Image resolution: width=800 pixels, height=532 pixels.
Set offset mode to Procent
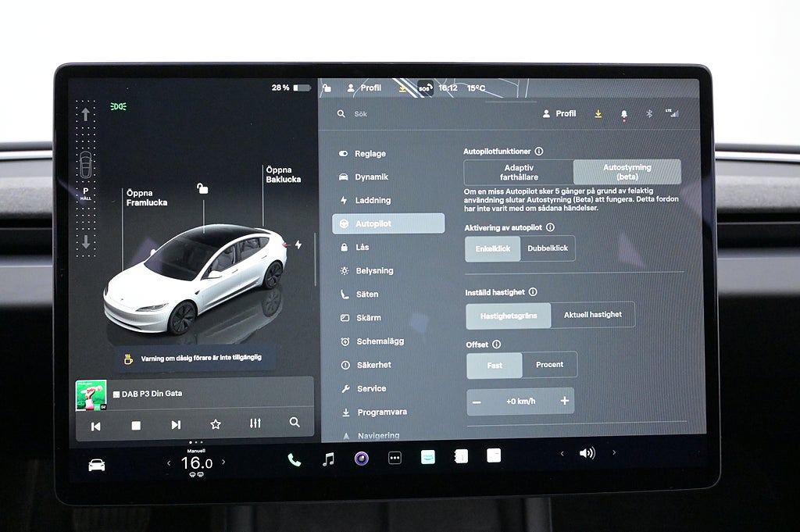(x=549, y=365)
